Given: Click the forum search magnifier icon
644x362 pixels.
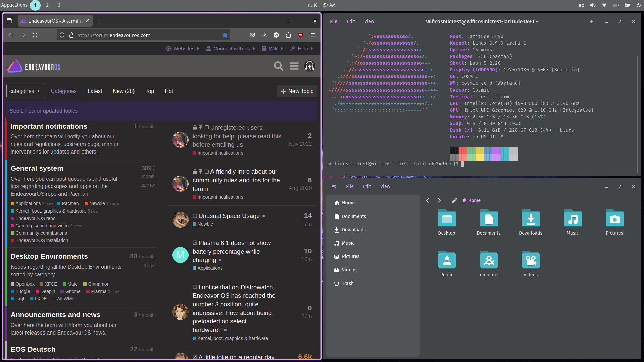Looking at the screenshot, I should [278, 66].
